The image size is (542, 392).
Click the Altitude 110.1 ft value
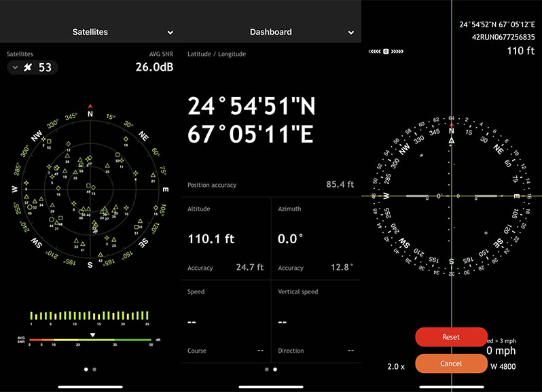point(211,239)
